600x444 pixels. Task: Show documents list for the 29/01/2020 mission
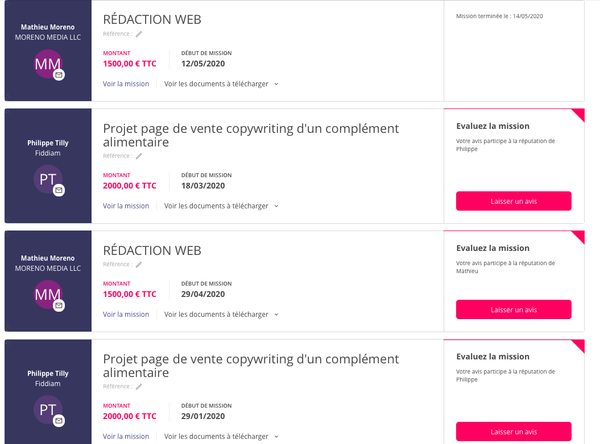click(x=221, y=436)
